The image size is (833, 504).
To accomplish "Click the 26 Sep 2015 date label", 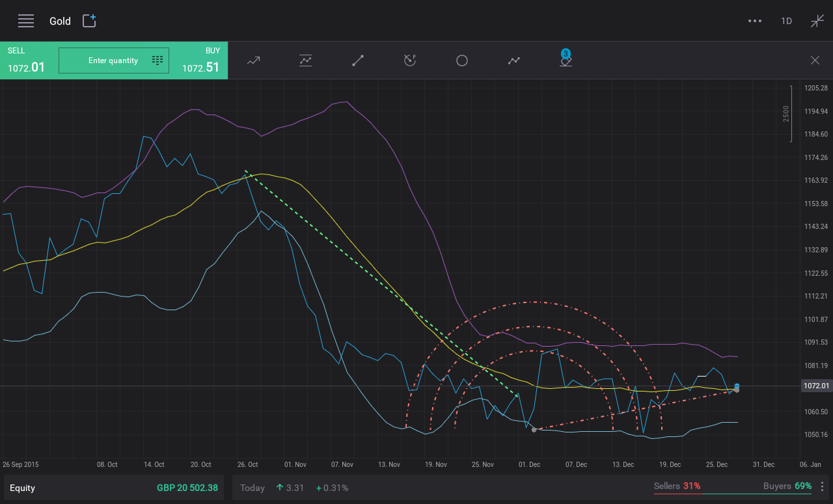I will pos(21,464).
